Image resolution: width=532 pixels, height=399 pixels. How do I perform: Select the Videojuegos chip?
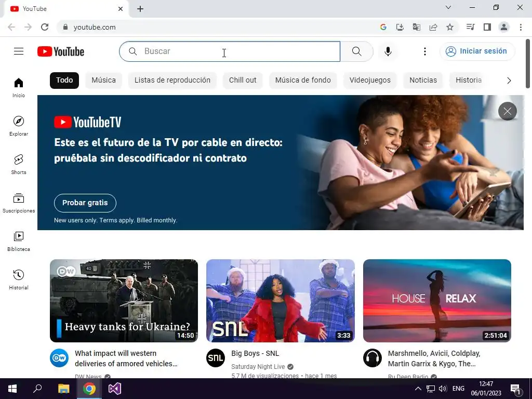[x=370, y=81]
